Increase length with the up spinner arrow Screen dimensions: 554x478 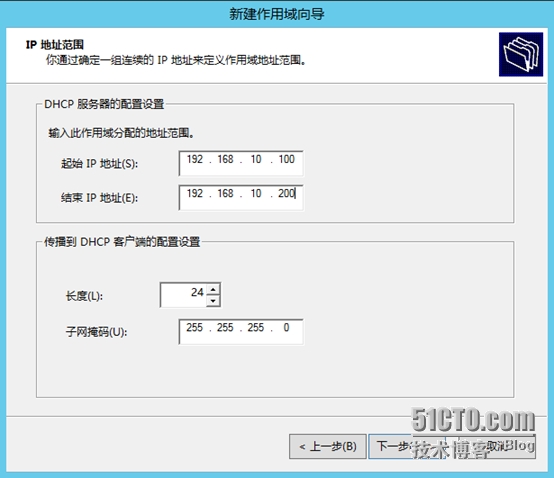pyautogui.click(x=213, y=290)
